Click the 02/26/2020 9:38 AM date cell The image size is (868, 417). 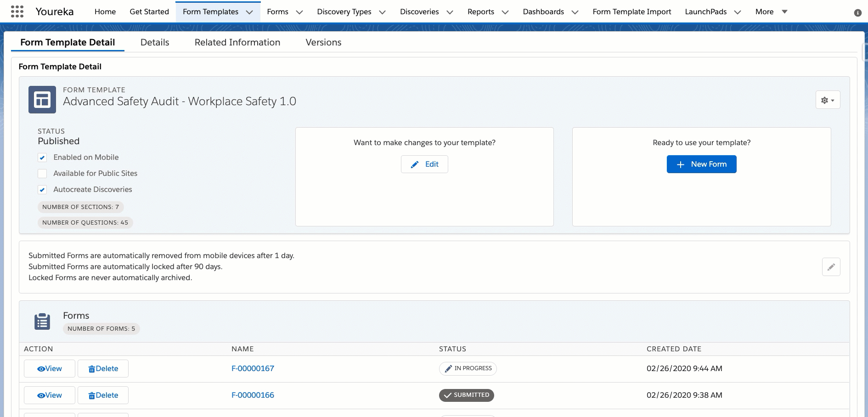coord(684,395)
